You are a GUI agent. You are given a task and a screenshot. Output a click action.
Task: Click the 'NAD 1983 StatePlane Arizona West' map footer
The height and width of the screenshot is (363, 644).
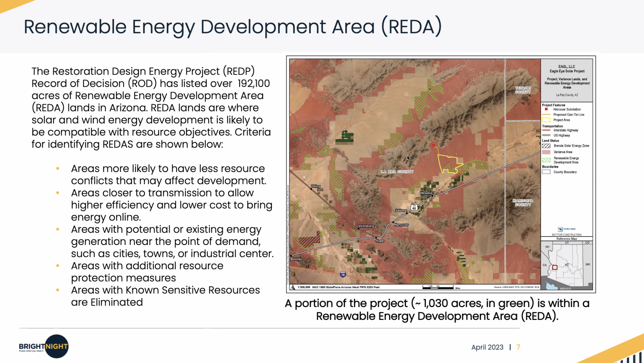coord(346,287)
